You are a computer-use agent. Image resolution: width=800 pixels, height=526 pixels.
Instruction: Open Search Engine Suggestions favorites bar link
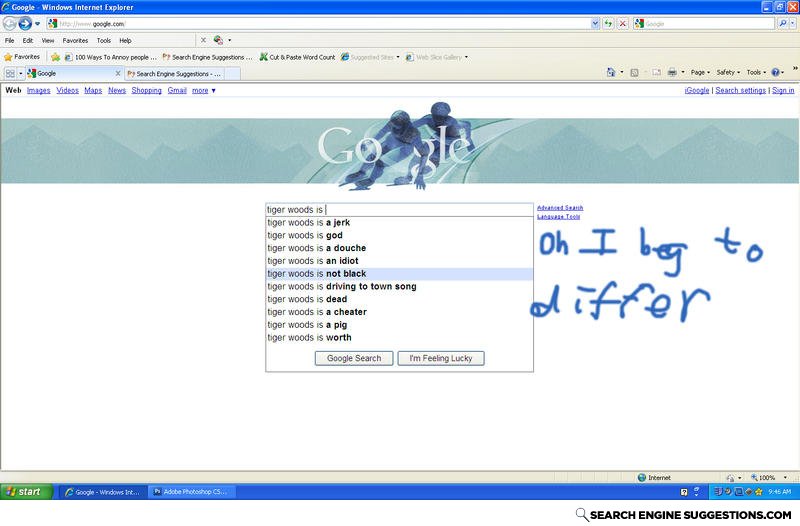point(207,57)
